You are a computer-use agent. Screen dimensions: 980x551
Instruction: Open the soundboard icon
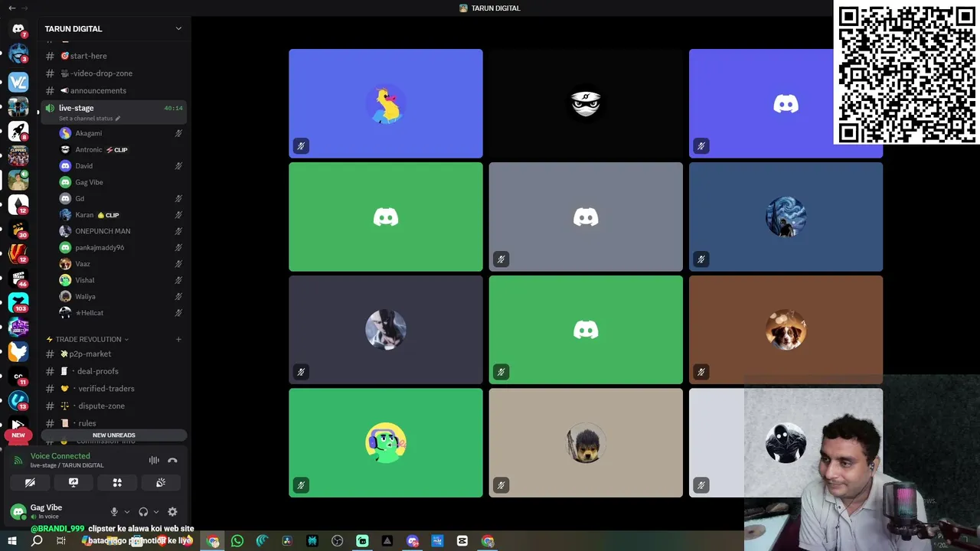(x=161, y=483)
